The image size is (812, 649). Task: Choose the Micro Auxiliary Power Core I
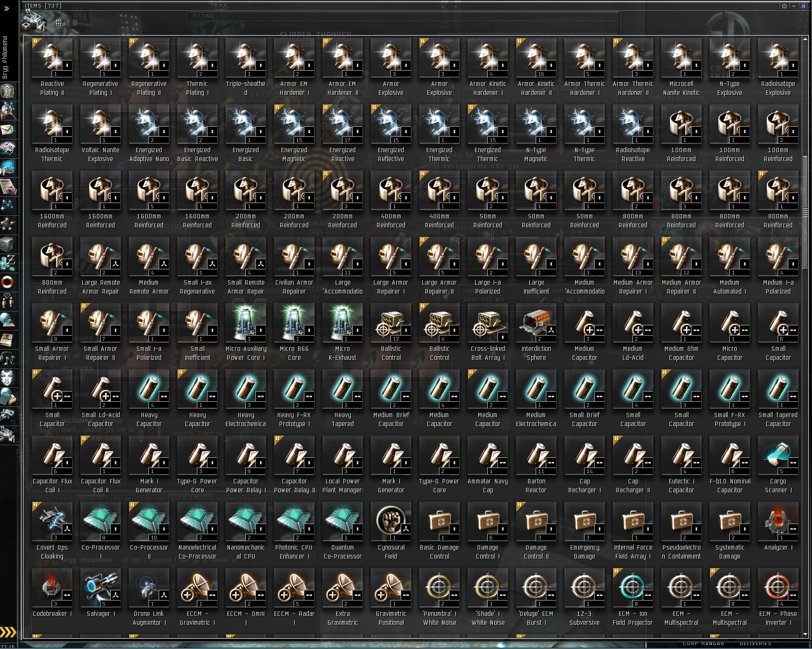(x=246, y=332)
